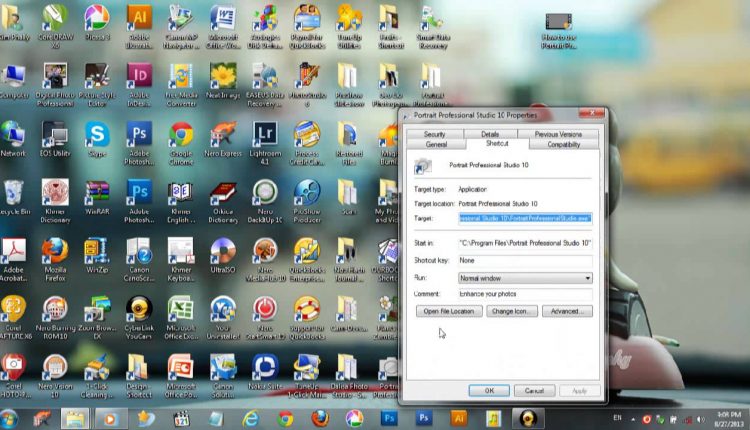The height and width of the screenshot is (430, 750).
Task: Confirm the properties dialog with OK
Action: pos(489,391)
